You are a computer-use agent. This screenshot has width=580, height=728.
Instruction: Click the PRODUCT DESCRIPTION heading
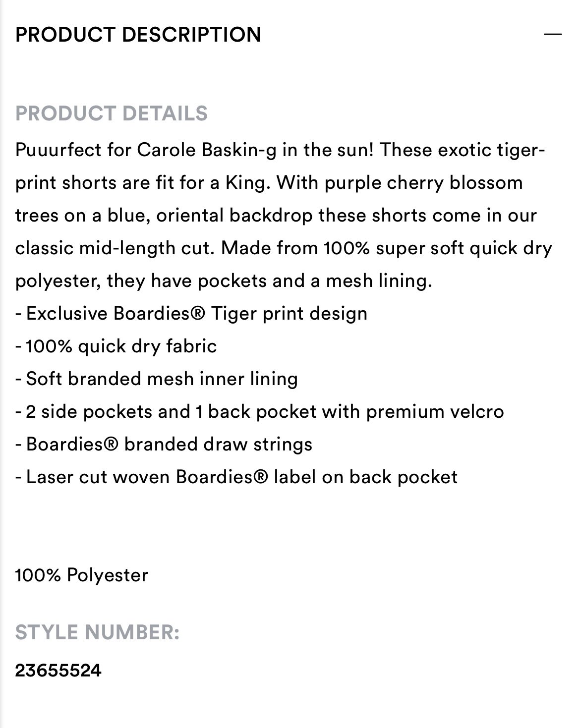coord(138,35)
